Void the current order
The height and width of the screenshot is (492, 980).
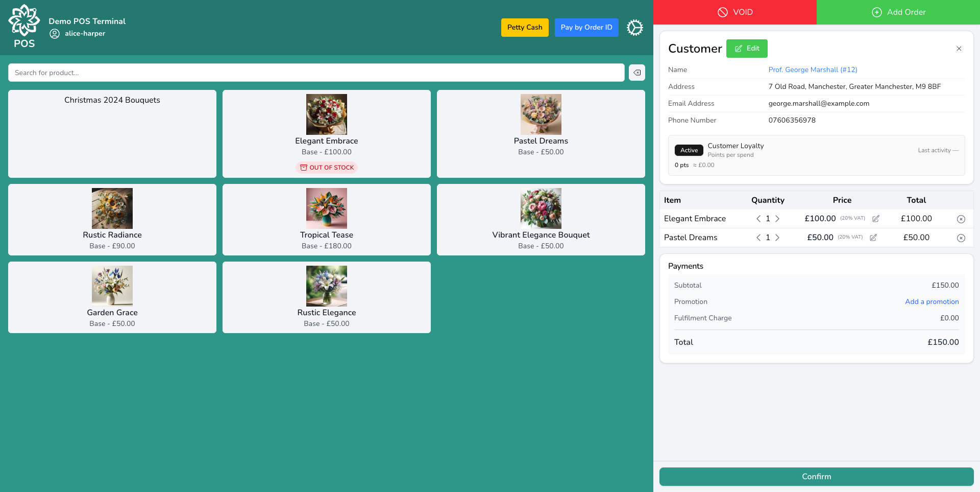click(x=735, y=12)
